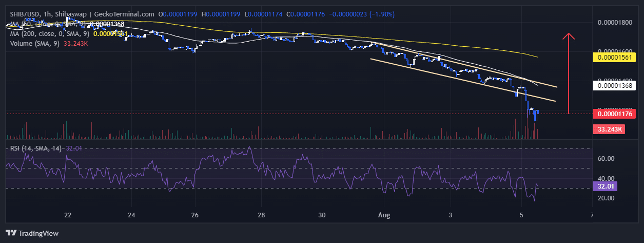Click the yellow 0.00001561 MA price tag
Image resolution: width=644 pixels, height=243 pixels.
click(x=615, y=58)
